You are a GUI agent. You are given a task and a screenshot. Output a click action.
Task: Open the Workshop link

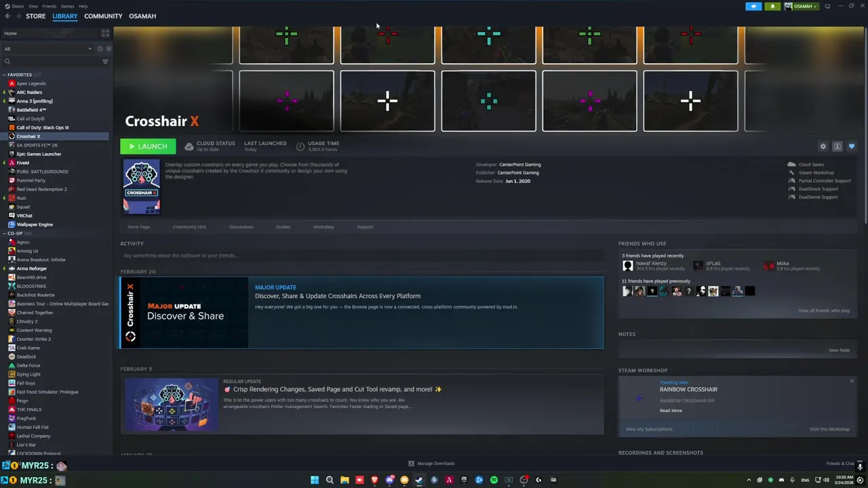[x=323, y=227]
